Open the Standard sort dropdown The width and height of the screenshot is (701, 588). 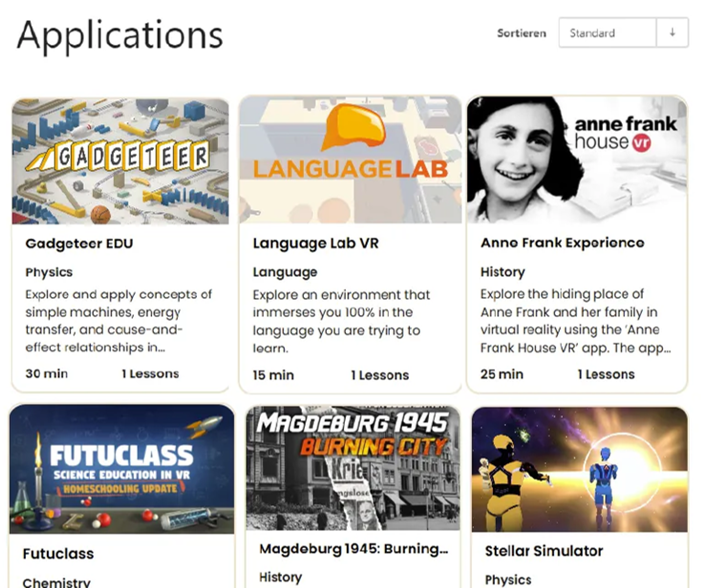click(607, 32)
